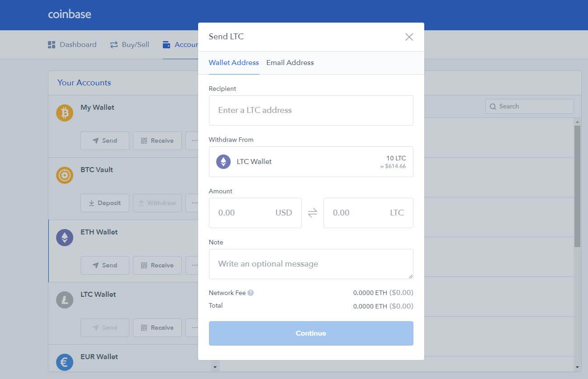Click the currency swap arrows icon
This screenshot has height=379, width=588.
click(x=313, y=213)
